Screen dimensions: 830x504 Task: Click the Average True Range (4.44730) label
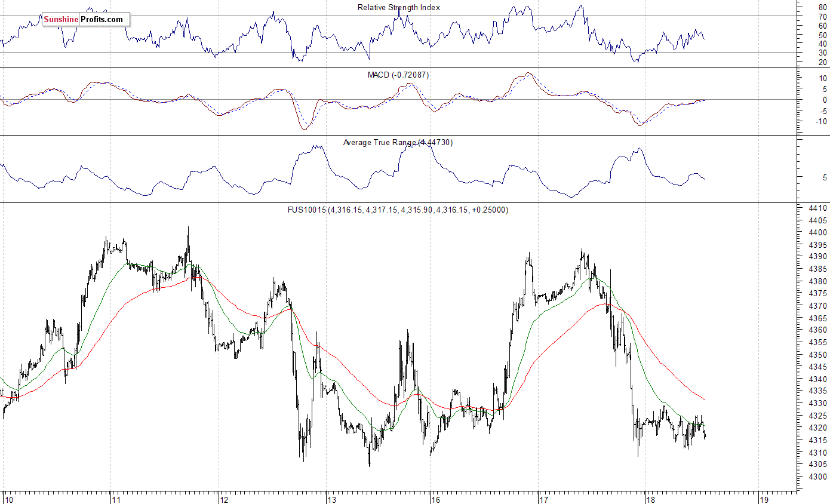398,142
